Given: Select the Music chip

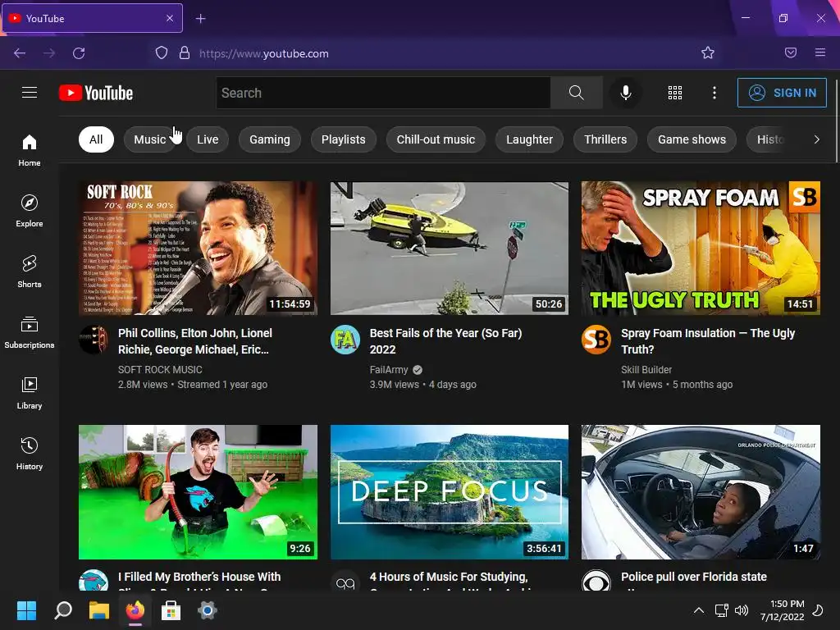Looking at the screenshot, I should coord(150,139).
